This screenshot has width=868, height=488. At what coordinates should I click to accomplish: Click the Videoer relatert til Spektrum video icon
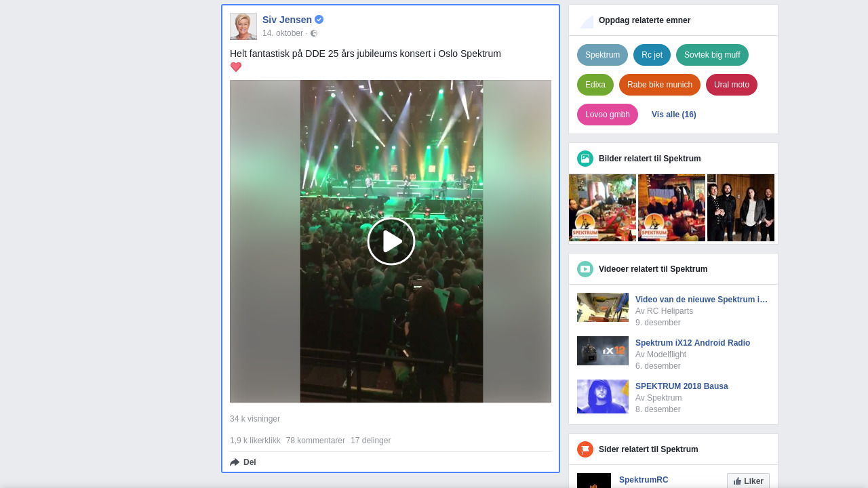click(585, 269)
